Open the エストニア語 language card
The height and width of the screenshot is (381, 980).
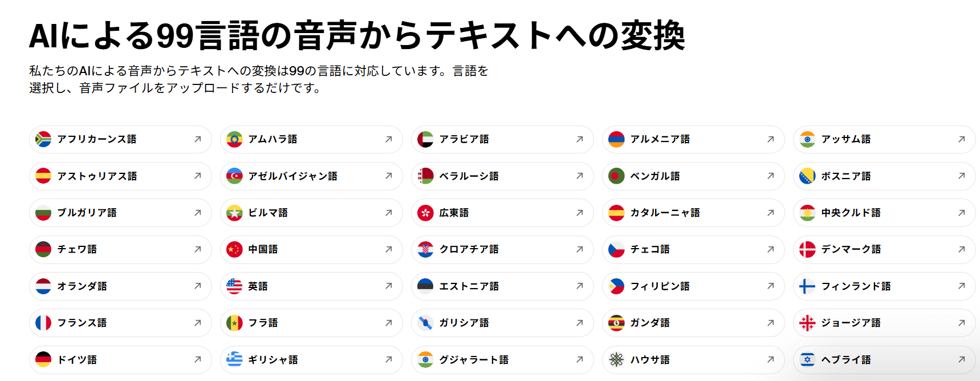(502, 286)
